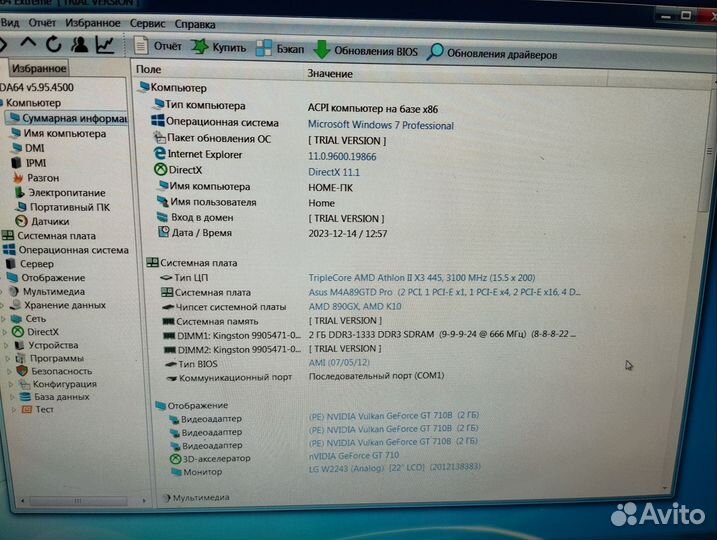The image size is (717, 540).
Task: Click the up-arrow navigation toolbar icon
Action: tap(28, 43)
